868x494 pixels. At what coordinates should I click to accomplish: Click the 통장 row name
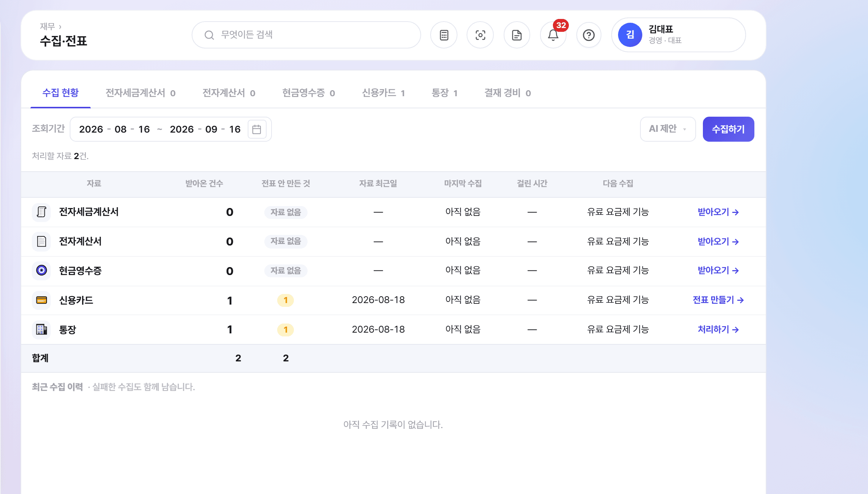[67, 330]
